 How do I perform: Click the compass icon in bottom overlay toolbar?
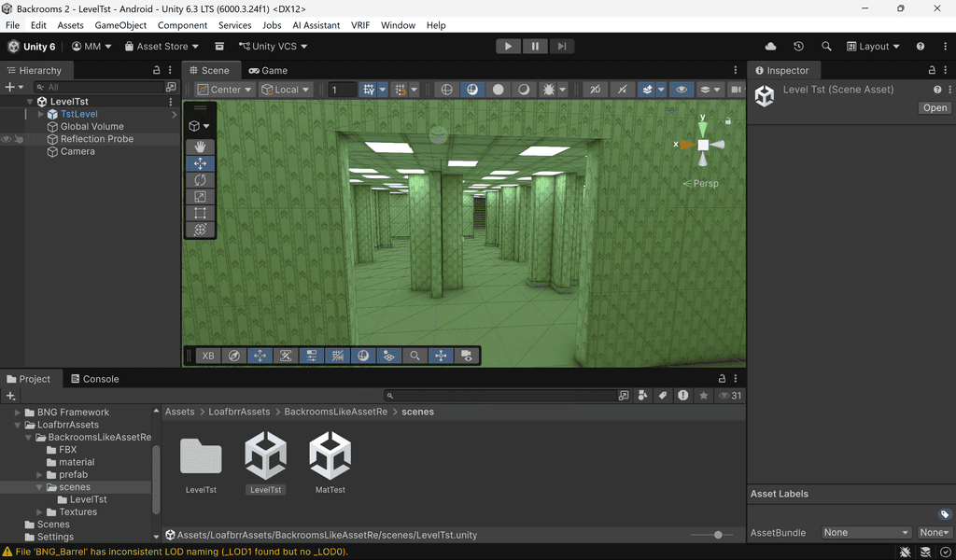[x=234, y=356]
